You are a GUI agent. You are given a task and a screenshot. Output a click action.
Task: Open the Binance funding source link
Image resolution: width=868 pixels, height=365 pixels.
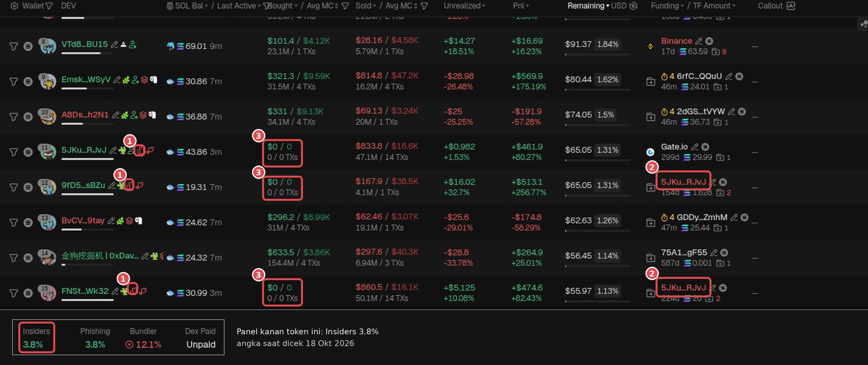[676, 41]
